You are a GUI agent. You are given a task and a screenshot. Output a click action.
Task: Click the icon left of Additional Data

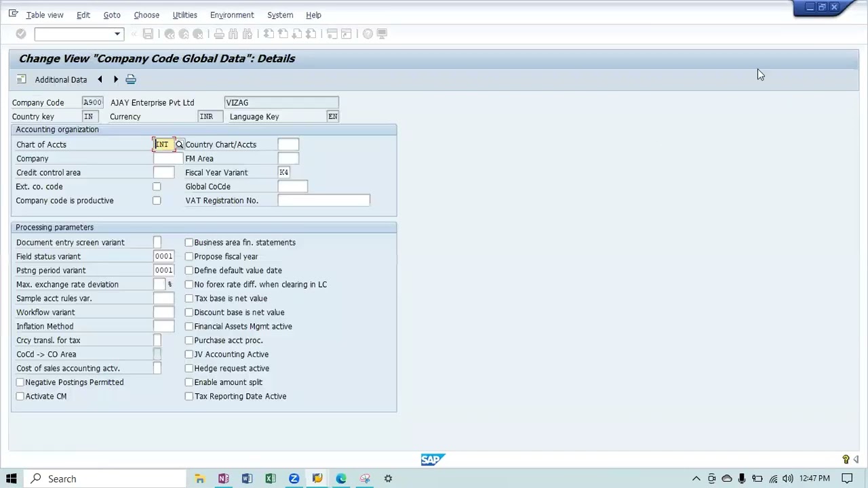(21, 79)
